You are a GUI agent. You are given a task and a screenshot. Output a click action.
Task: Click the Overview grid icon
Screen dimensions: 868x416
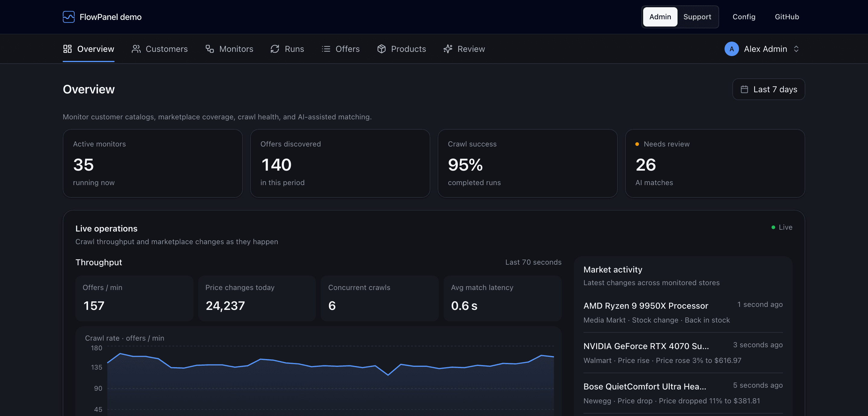point(68,49)
